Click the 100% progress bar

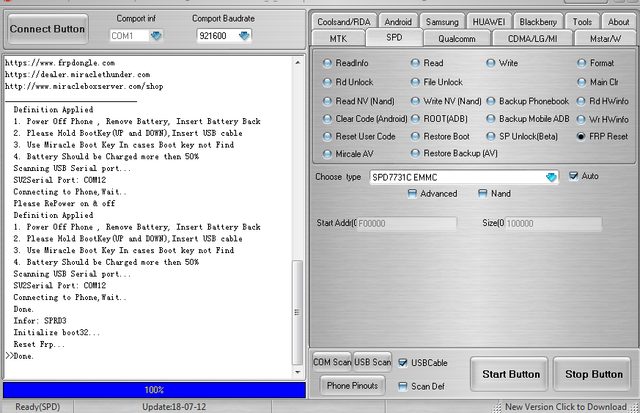tap(154, 390)
